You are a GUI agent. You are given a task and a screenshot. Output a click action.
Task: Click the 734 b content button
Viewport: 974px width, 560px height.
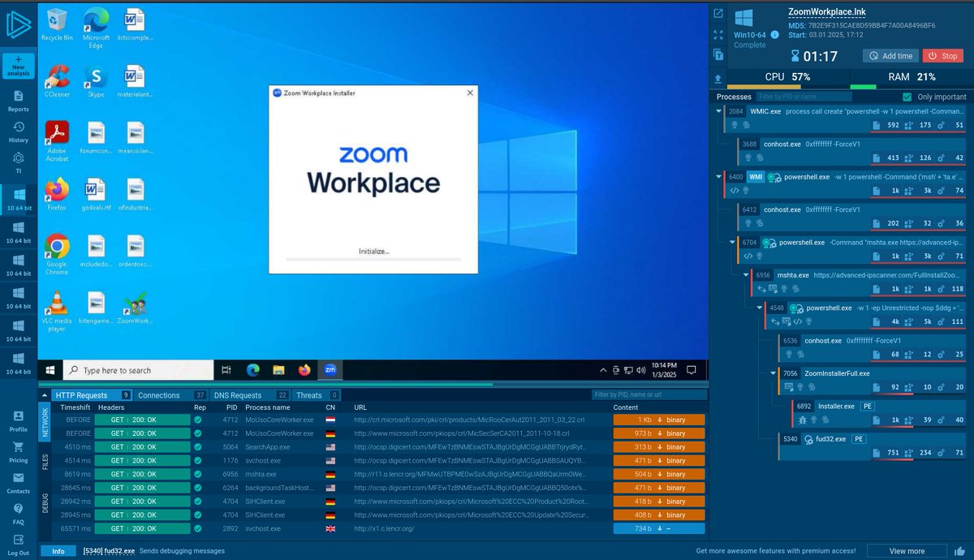click(x=659, y=528)
